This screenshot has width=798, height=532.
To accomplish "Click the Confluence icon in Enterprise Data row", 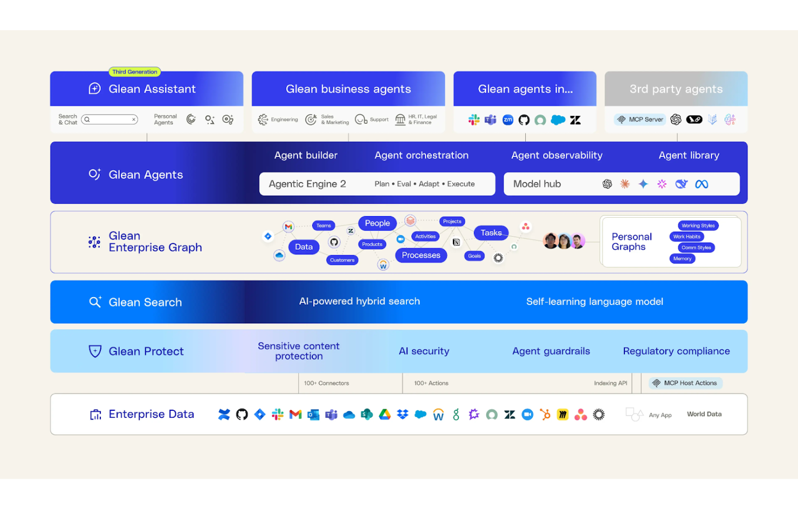I will (224, 414).
